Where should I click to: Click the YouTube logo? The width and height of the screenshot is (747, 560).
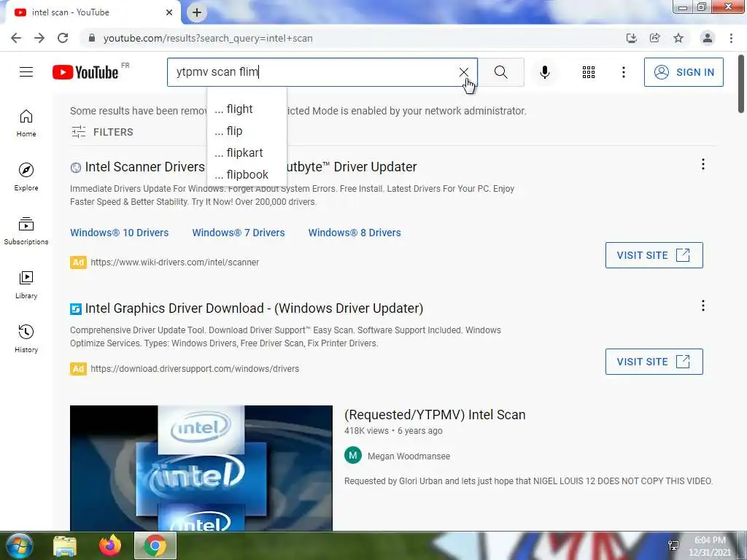(86, 72)
